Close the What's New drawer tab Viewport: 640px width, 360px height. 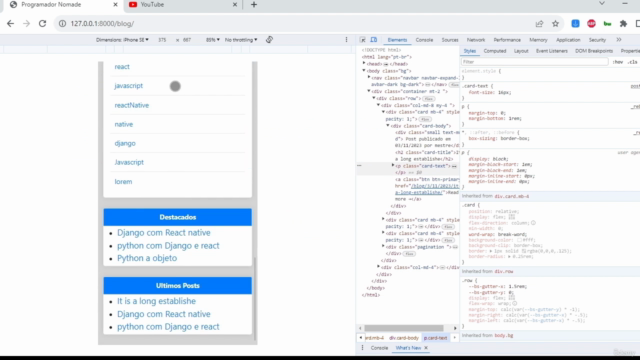(426, 348)
